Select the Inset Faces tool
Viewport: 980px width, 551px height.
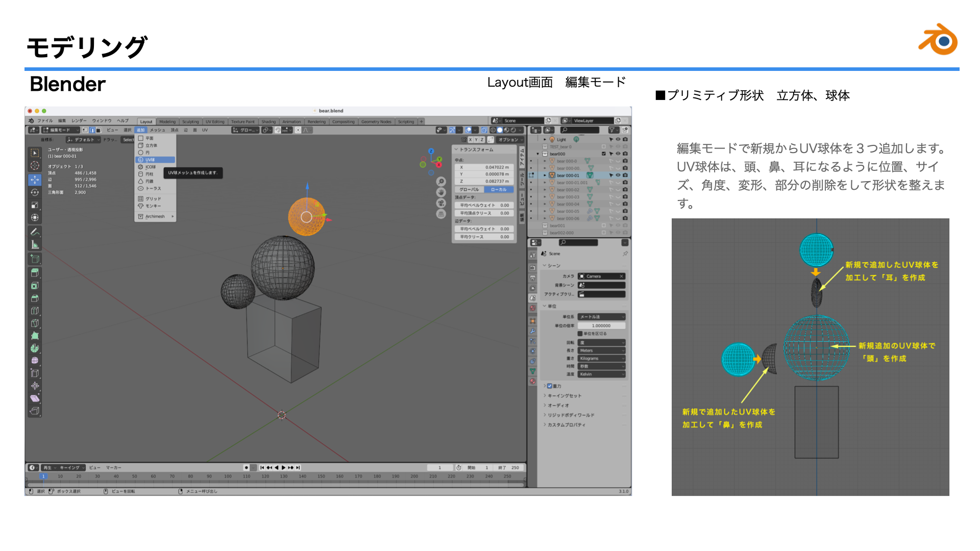point(35,286)
